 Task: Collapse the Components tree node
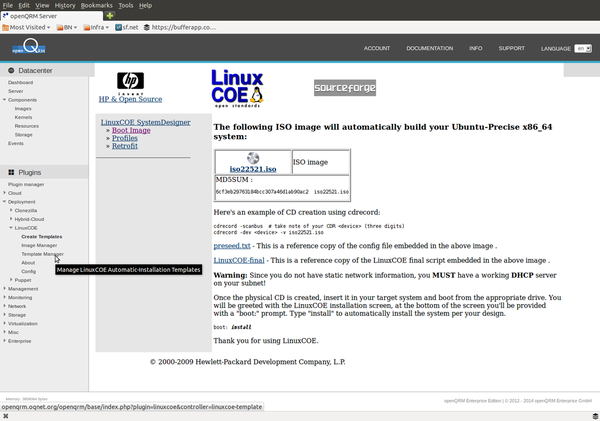tap(5, 100)
